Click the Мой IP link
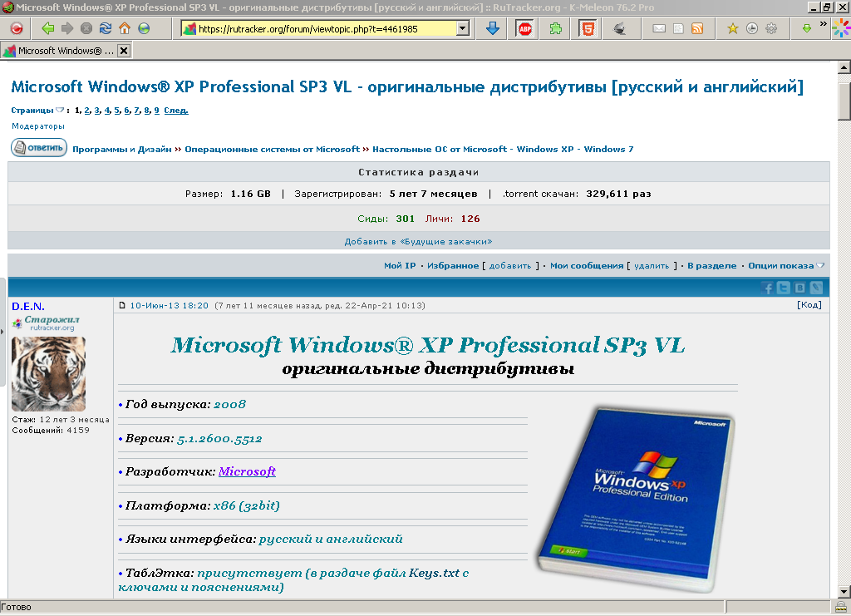This screenshot has width=851, height=616. pyautogui.click(x=400, y=265)
